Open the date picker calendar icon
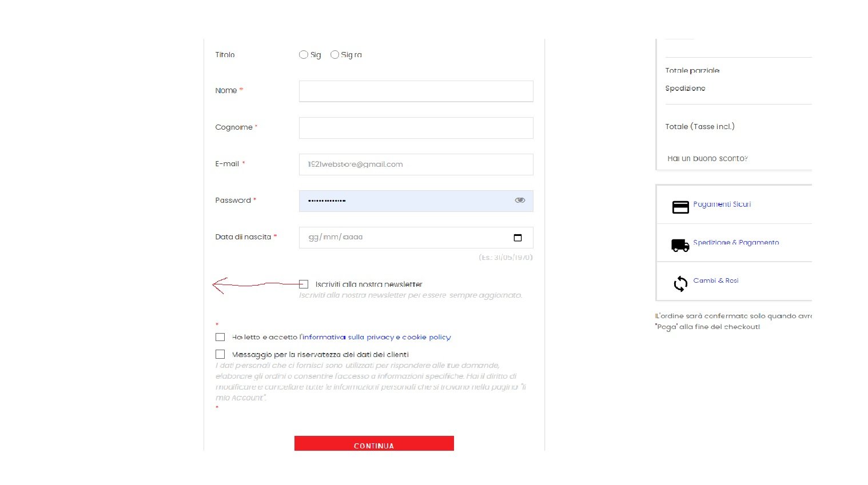This screenshot has width=868, height=485. [x=517, y=238]
